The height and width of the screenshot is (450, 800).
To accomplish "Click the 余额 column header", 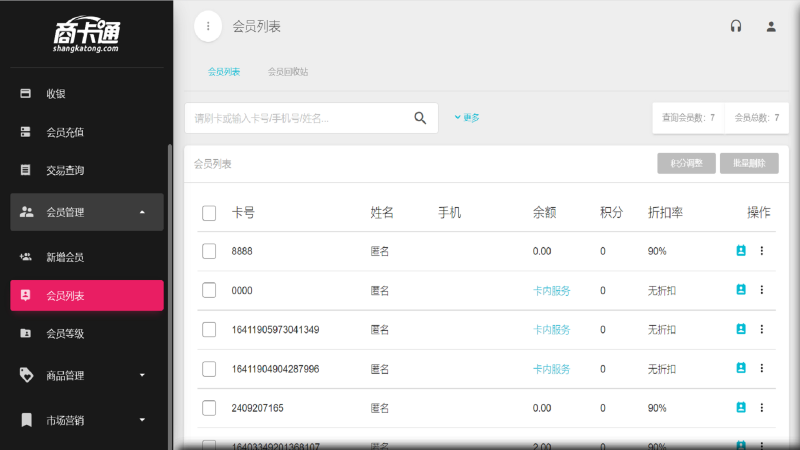I will click(x=544, y=213).
